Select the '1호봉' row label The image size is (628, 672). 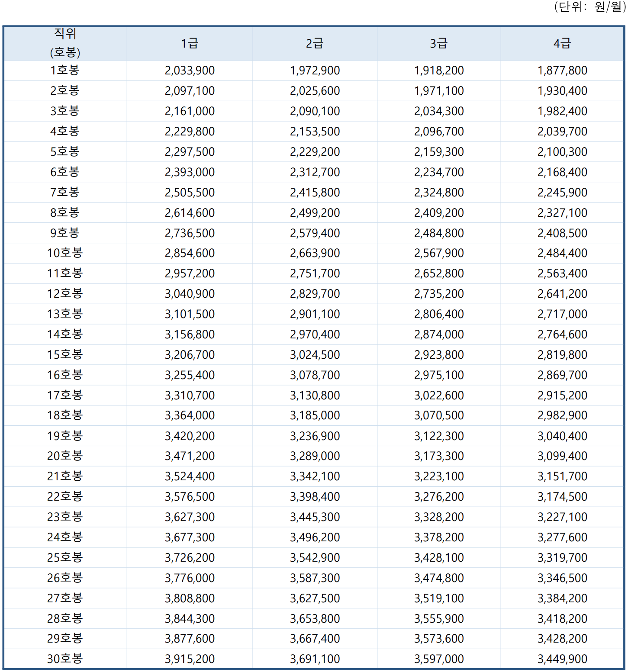[65, 71]
